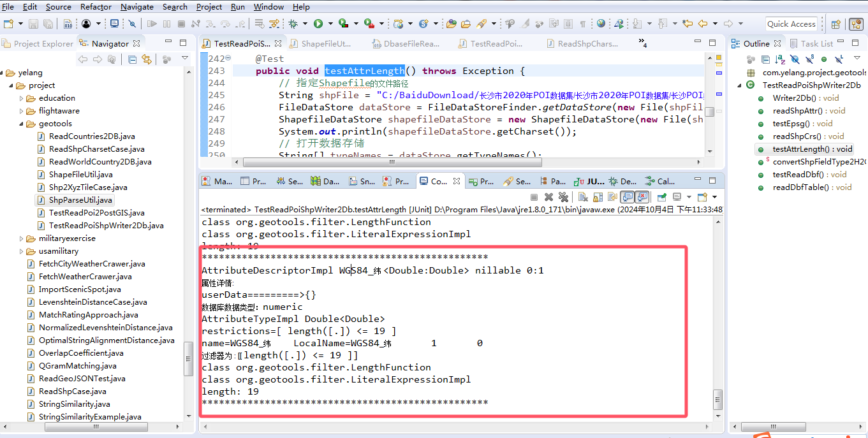868x438 pixels.
Task: Expand the militaryexercise folder
Action: (22, 238)
